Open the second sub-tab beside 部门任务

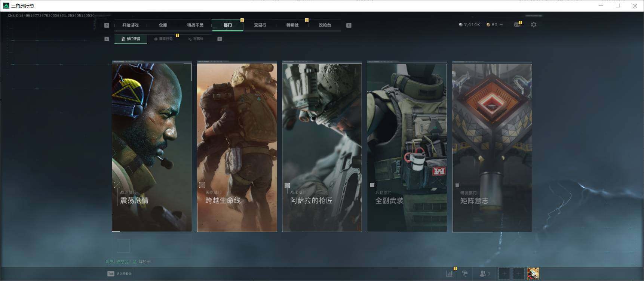coord(163,39)
